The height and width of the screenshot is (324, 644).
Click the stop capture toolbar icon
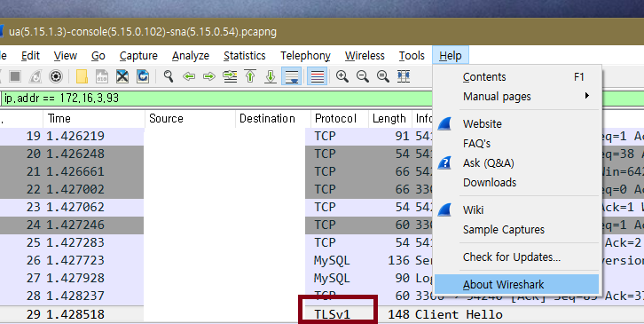(15, 76)
